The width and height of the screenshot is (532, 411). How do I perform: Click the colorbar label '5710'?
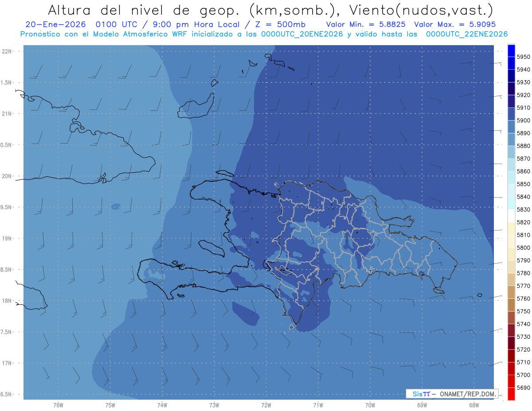(x=523, y=362)
